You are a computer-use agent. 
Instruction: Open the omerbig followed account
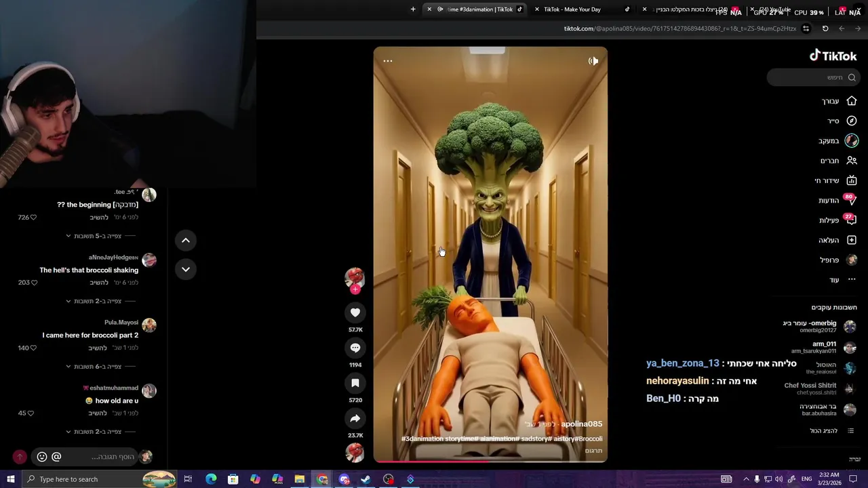click(819, 326)
